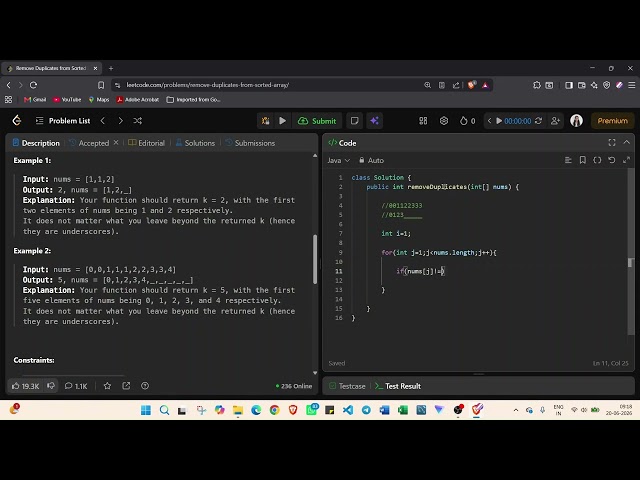Expand the editor with diagonal arrows icon
The width and height of the screenshot is (640, 480).
[627, 160]
